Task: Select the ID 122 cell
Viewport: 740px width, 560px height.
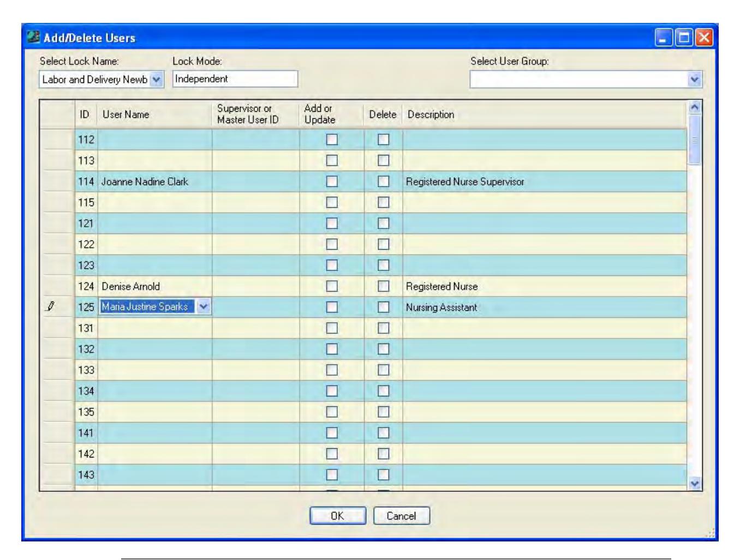Action: (x=86, y=244)
